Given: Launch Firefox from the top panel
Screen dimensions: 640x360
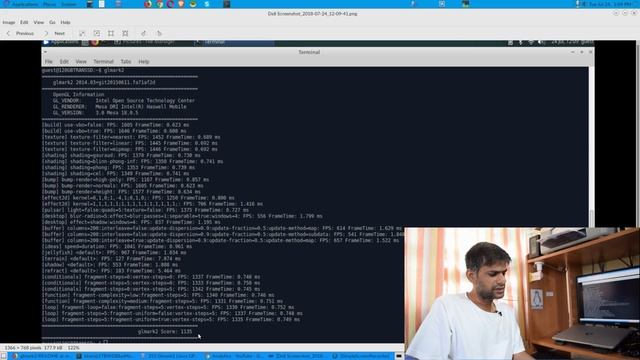Looking at the screenshot, I should (x=148, y=4).
